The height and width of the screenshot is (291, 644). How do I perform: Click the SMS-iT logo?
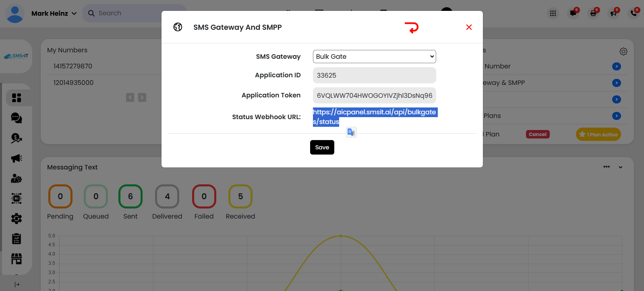[x=16, y=56]
